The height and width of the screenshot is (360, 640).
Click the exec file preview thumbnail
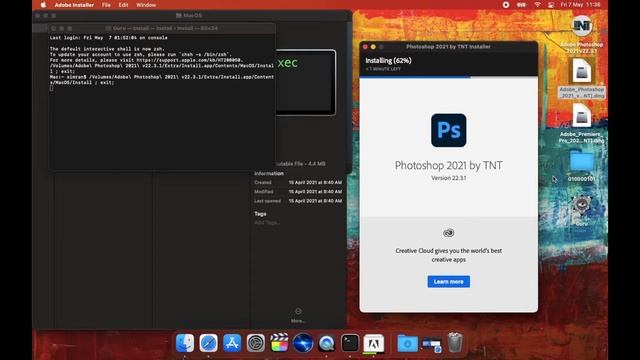tap(306, 82)
